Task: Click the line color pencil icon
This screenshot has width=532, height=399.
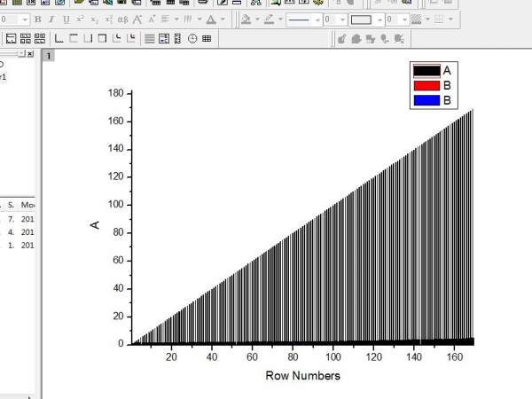Action: (269, 20)
